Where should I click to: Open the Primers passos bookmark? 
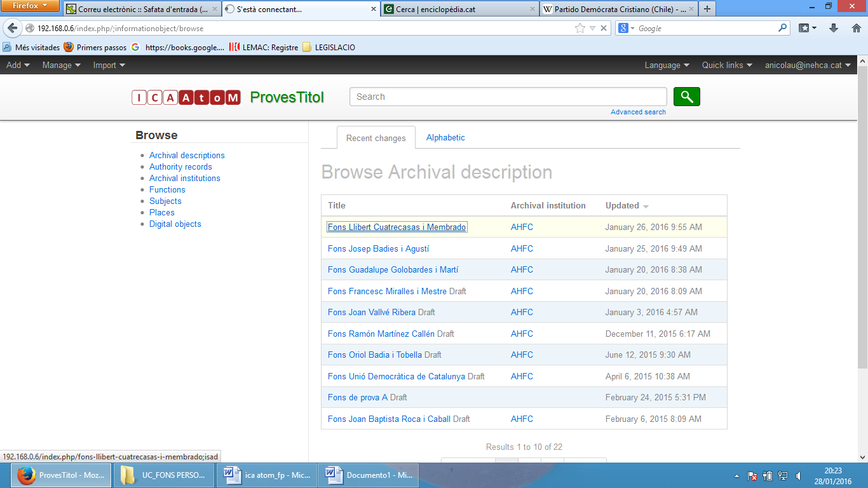coord(95,47)
